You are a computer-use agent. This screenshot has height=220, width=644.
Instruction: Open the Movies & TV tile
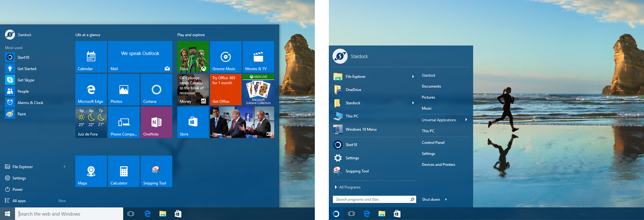(x=258, y=57)
